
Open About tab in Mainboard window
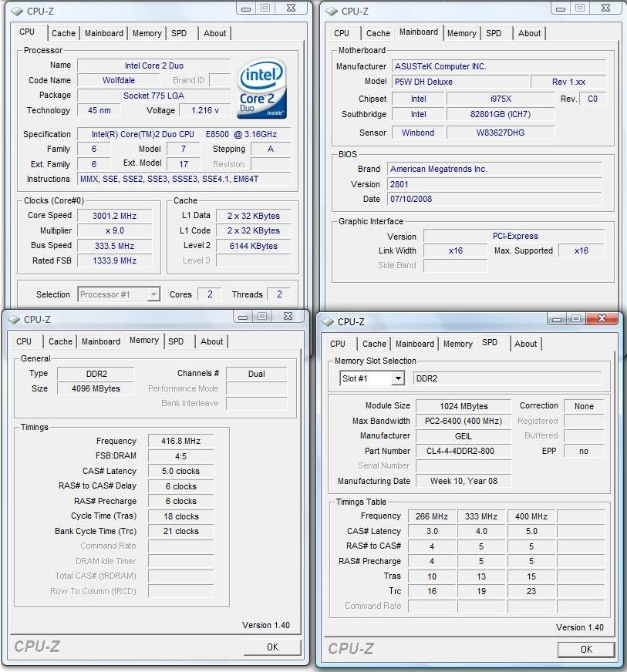[529, 33]
